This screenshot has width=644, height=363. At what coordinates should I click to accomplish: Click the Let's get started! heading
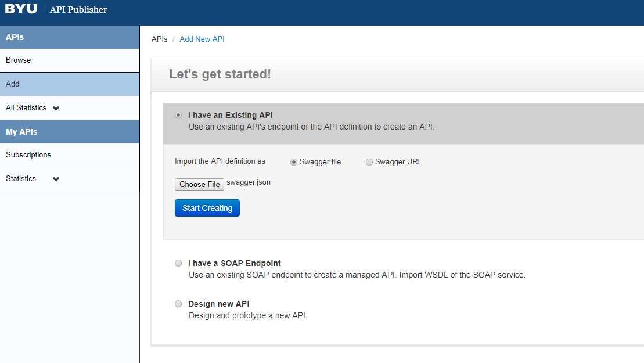(220, 74)
